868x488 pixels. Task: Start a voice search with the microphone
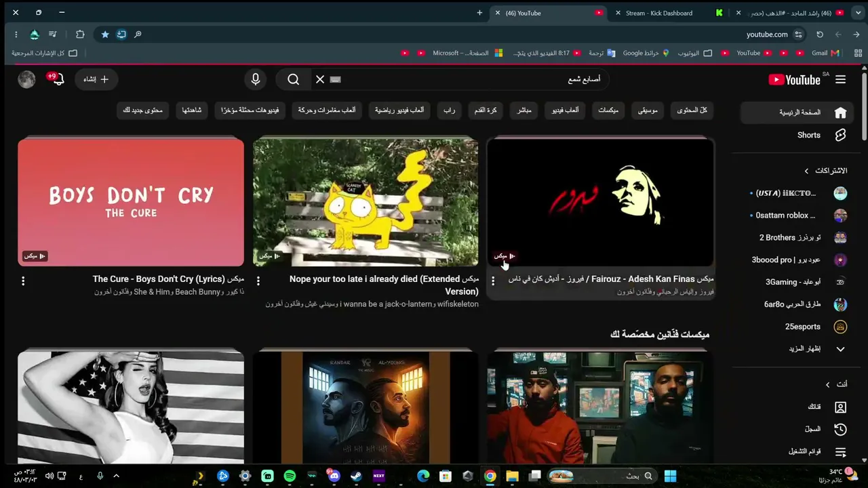[x=256, y=79]
